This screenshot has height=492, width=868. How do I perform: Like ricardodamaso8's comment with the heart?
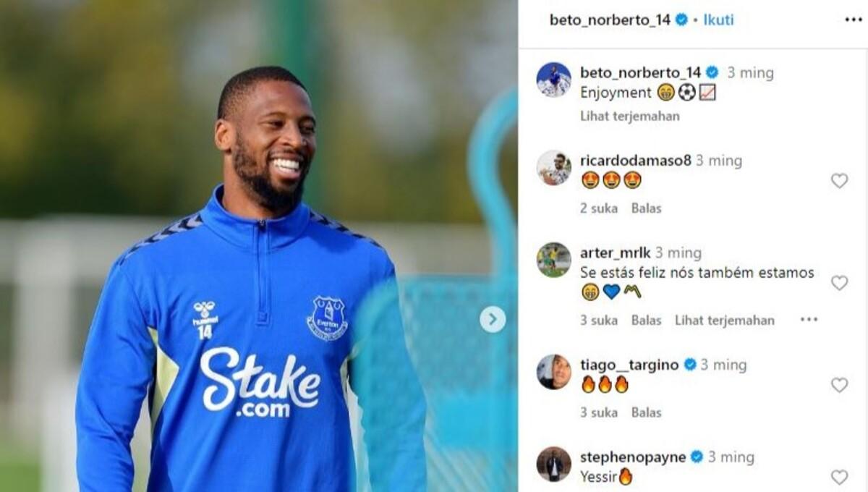[839, 181]
